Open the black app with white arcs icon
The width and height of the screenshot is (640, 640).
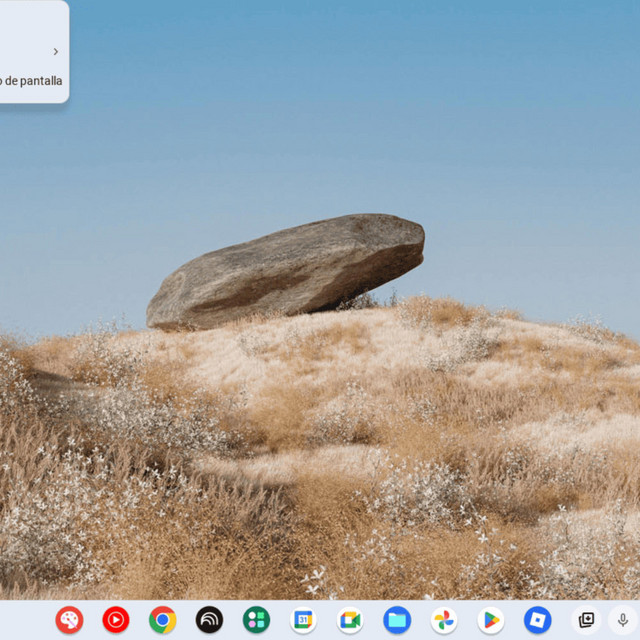[209, 620]
